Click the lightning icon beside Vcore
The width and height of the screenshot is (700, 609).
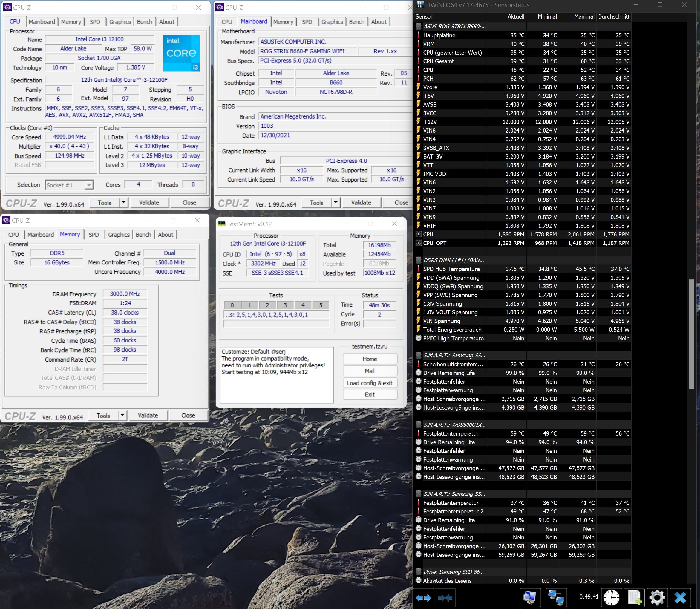(418, 87)
